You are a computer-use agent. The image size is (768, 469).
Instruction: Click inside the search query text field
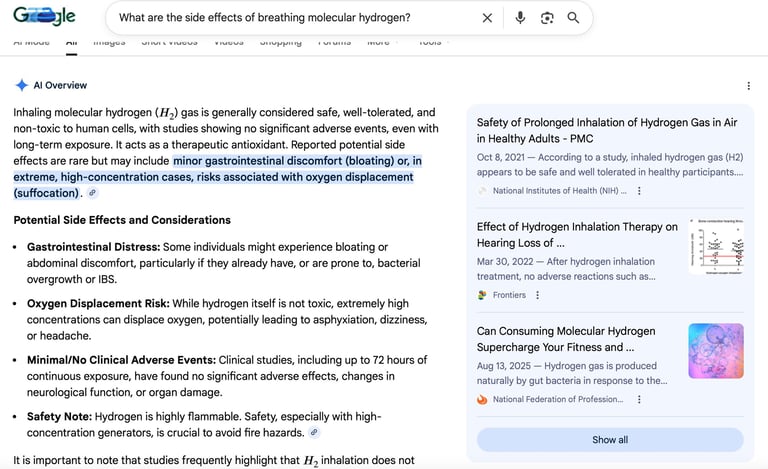coord(290,18)
